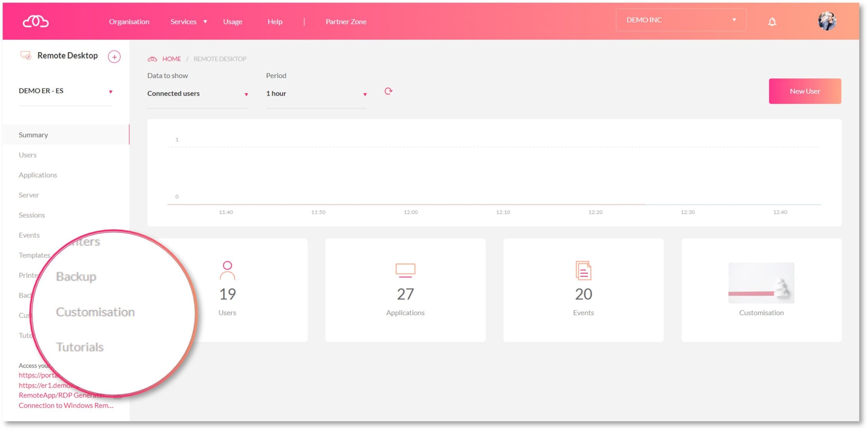Click the refresh data button
The image size is (868, 430).
389,91
